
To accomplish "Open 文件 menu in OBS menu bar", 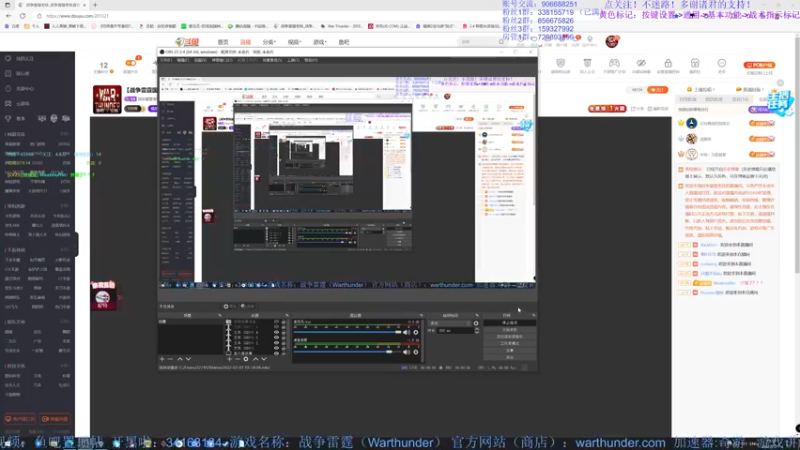I will pos(166,60).
